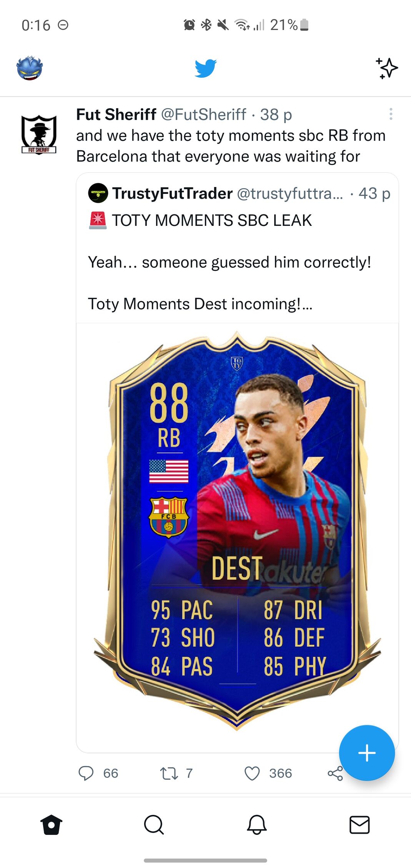
Task: Open Fut Sheriff profile picture
Action: [x=39, y=134]
